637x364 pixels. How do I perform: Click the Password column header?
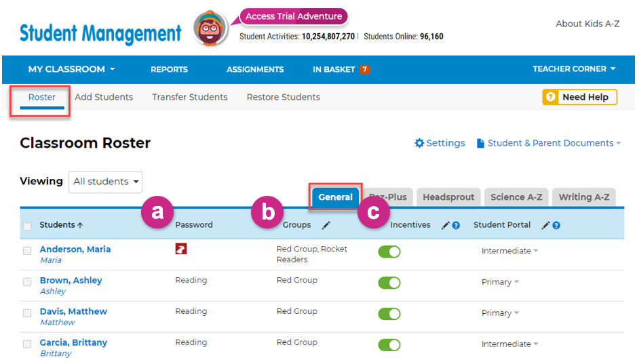pyautogui.click(x=194, y=225)
